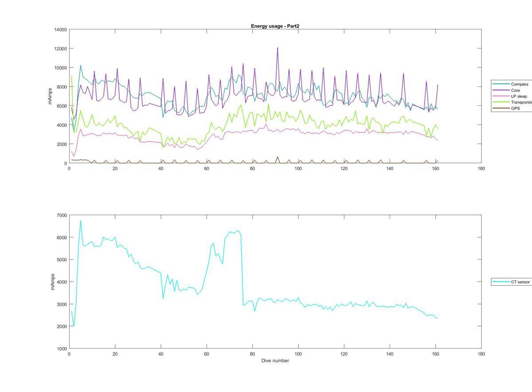Click the brown GPS legend line sample
This screenshot has width=532, height=392.
click(501, 108)
